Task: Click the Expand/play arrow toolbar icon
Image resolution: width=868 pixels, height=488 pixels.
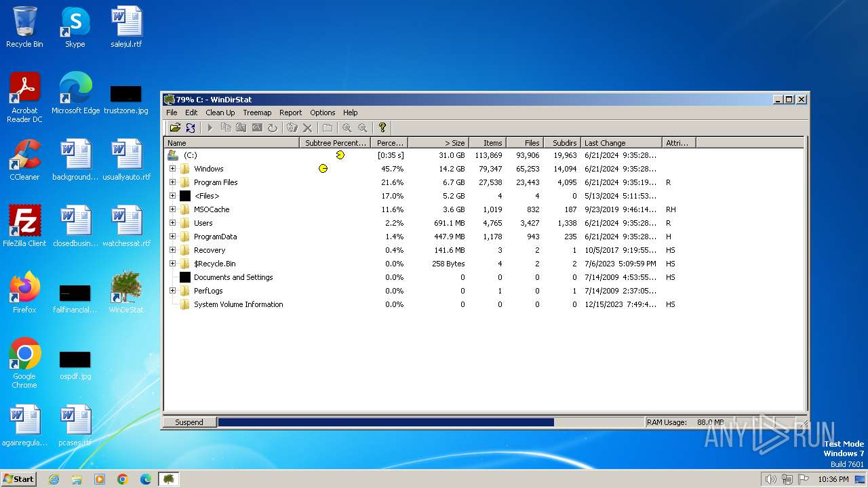Action: tap(210, 127)
